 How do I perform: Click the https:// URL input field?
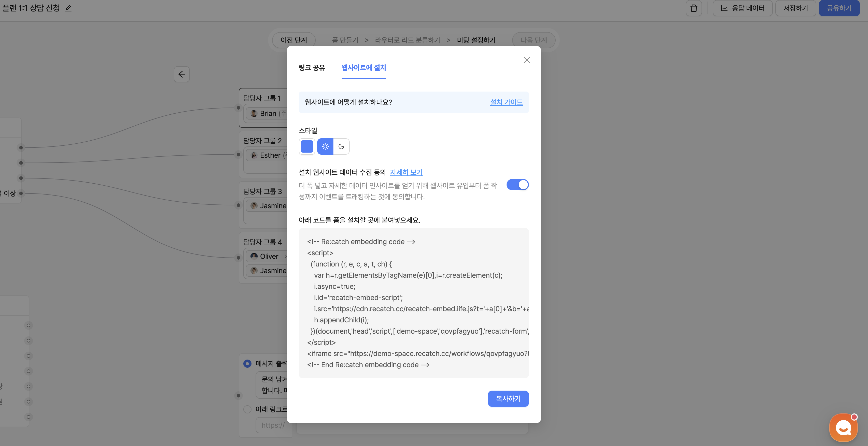coord(274,425)
